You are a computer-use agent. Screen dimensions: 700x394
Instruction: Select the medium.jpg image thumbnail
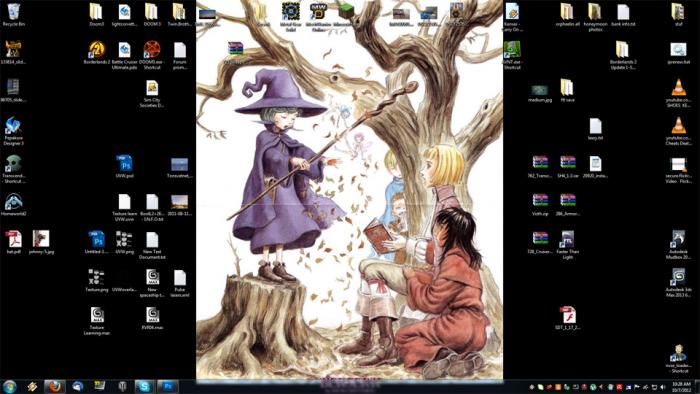(539, 91)
